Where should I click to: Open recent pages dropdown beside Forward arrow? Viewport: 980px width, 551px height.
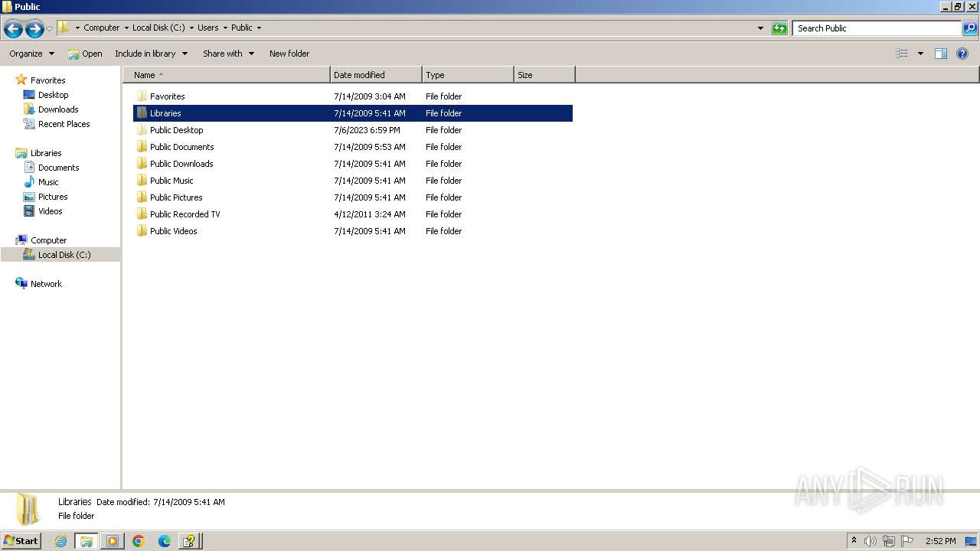pos(49,29)
